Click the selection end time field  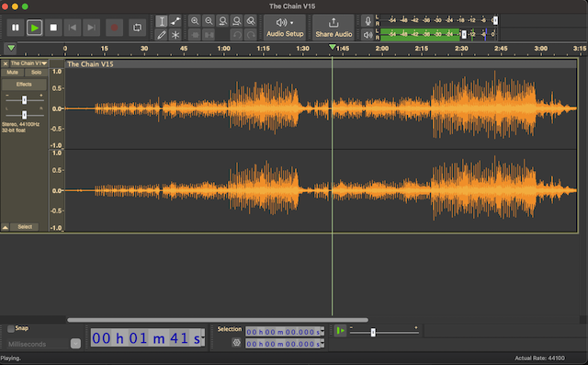(x=283, y=344)
